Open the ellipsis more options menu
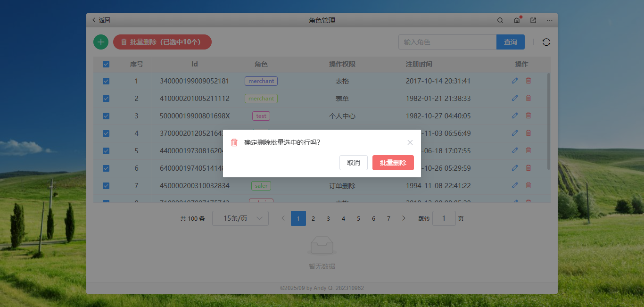 click(549, 20)
